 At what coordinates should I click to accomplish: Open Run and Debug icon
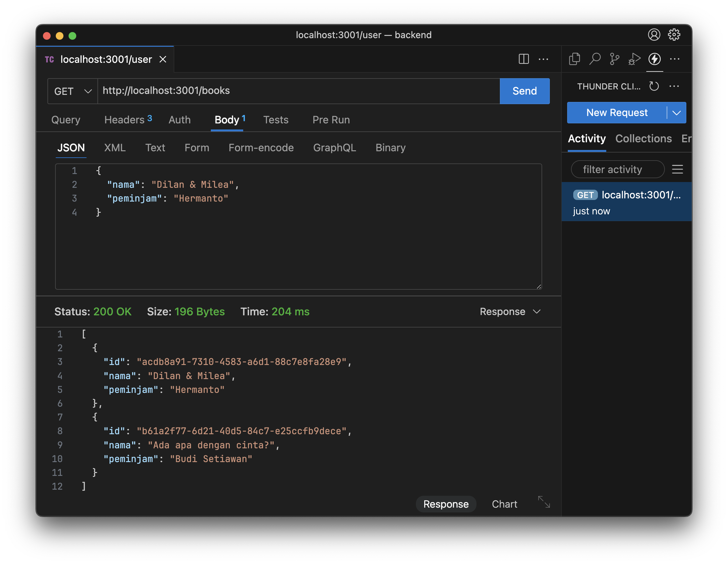tap(634, 59)
